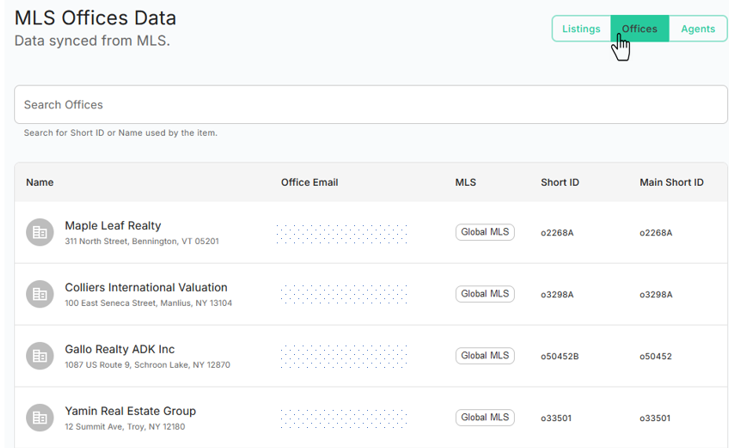This screenshot has height=448, width=729.
Task: Click into the Search Offices field
Action: coord(370,105)
